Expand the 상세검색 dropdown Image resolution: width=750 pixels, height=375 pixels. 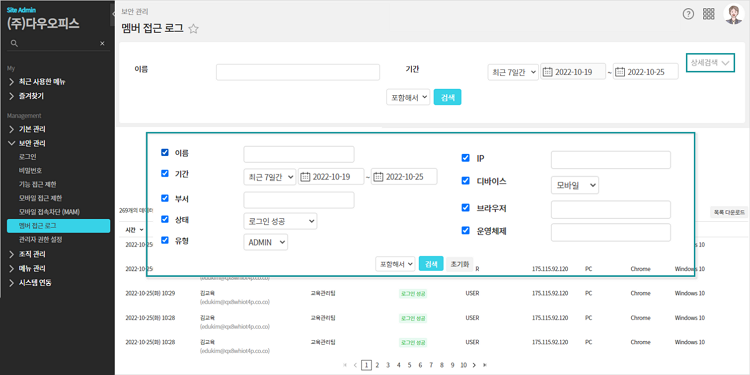[710, 62]
